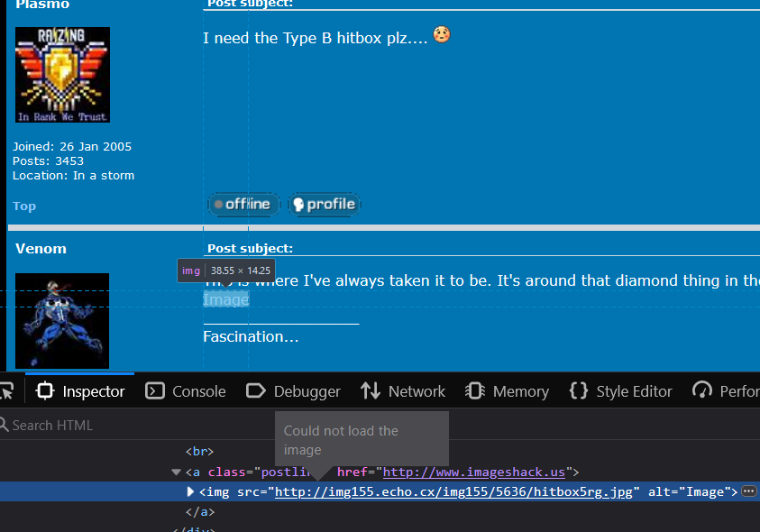Screen dimensions: 760x532
Task: Click Plasmo's offline status button
Action: click(243, 205)
